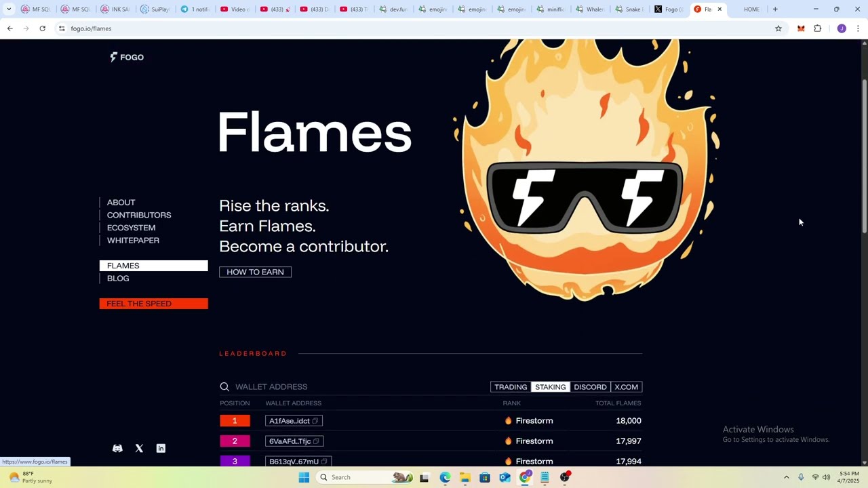Click the 17,997 total flames value
The width and height of the screenshot is (868, 488).
pyautogui.click(x=629, y=441)
